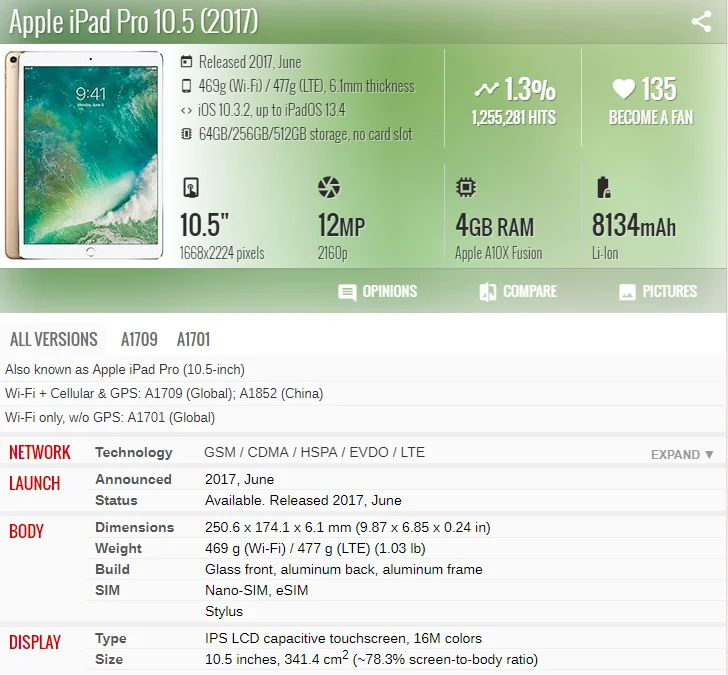Click the 'Available. Released 2017, June' status value
Viewport: 728px width, 675px height.
[303, 500]
